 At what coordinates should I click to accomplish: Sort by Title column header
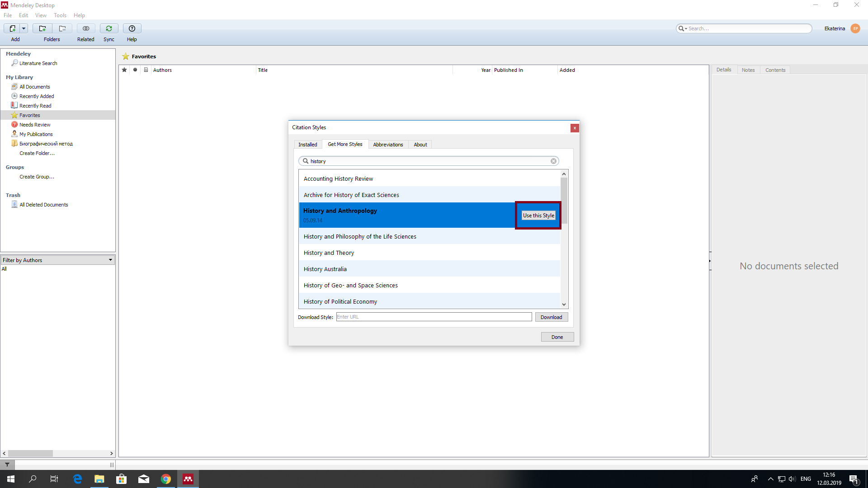[x=354, y=70]
